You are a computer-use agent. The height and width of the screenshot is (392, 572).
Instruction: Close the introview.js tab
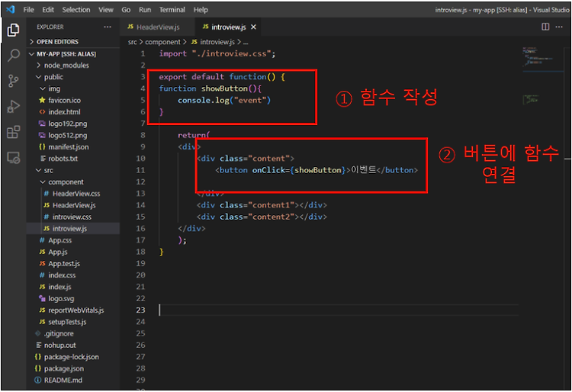253,27
